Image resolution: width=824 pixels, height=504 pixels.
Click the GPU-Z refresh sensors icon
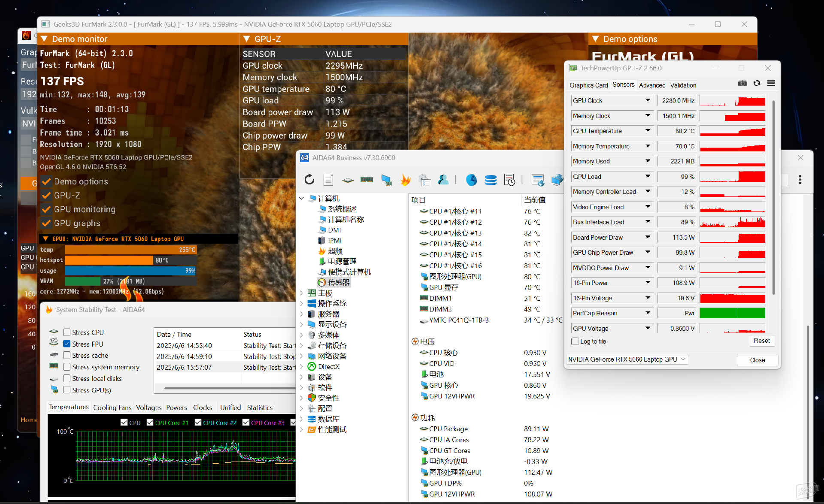pyautogui.click(x=757, y=83)
